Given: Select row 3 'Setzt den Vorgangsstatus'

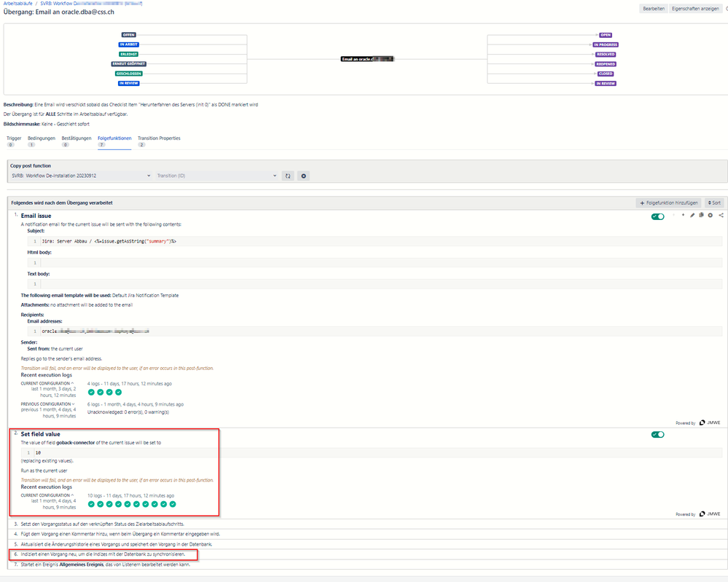Looking at the screenshot, I should tap(367, 524).
